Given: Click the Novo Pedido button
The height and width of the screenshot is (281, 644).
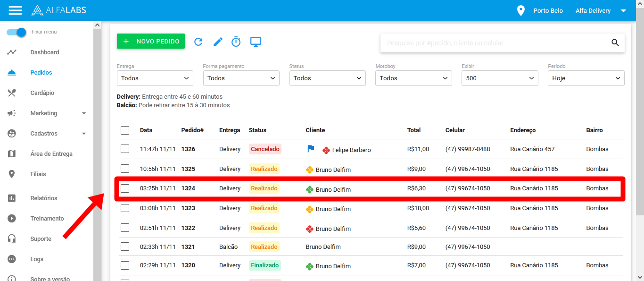Looking at the screenshot, I should [151, 42].
